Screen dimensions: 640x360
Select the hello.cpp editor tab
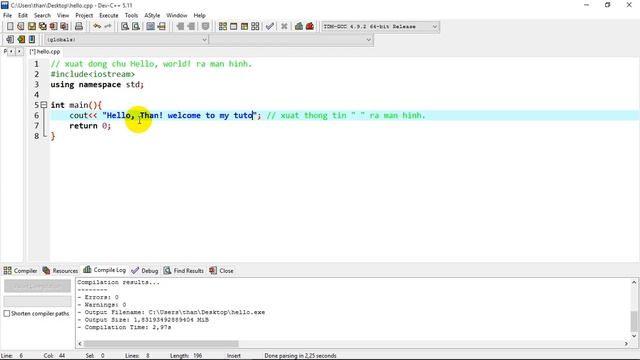point(44,51)
